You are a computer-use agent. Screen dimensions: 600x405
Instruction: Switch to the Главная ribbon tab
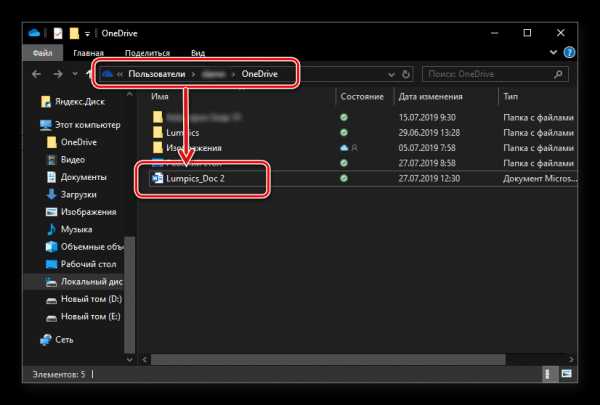pyautogui.click(x=88, y=53)
